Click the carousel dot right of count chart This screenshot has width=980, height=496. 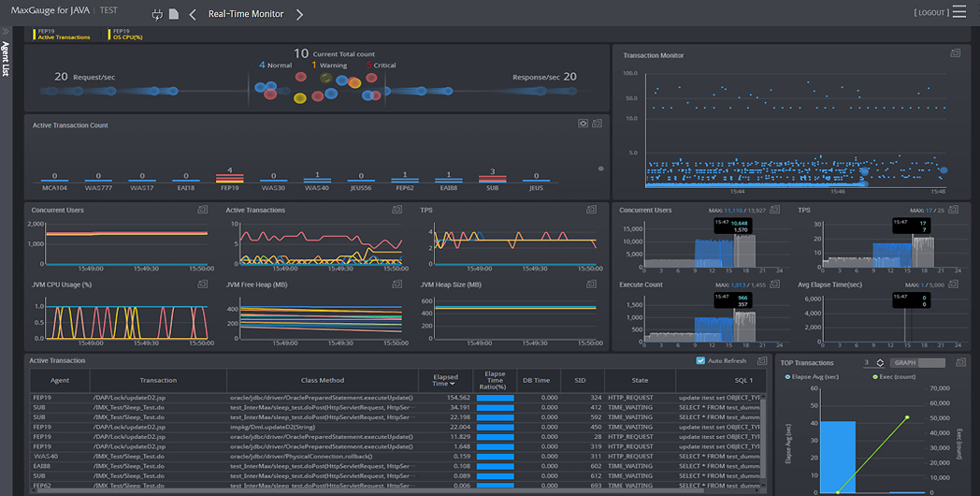pyautogui.click(x=600, y=168)
